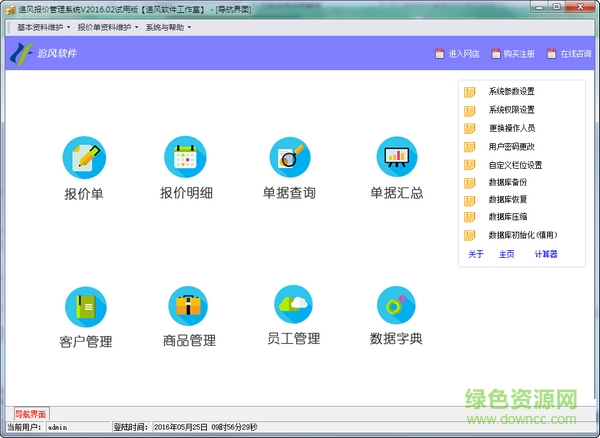
Task: Click the note icon beside 用户密码更改
Action: pos(470,147)
